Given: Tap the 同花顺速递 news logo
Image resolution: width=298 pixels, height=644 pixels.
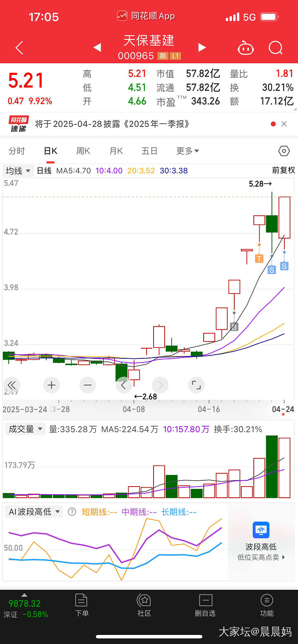Looking at the screenshot, I should tap(19, 124).
